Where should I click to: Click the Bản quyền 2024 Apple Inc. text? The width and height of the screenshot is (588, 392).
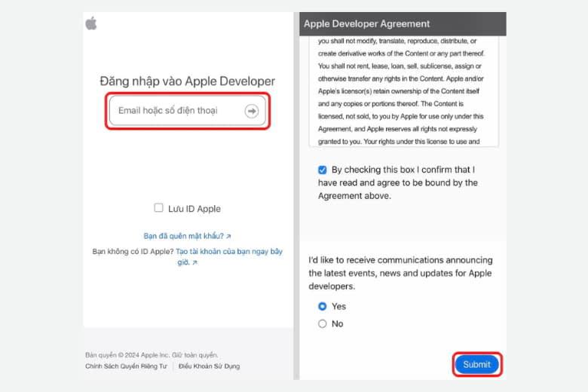pos(152,355)
